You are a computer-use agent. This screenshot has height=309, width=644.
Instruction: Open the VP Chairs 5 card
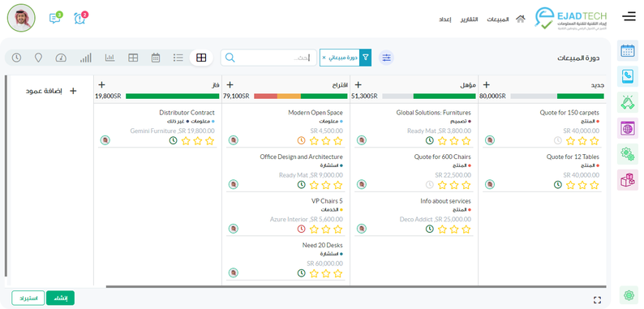pyautogui.click(x=286, y=215)
